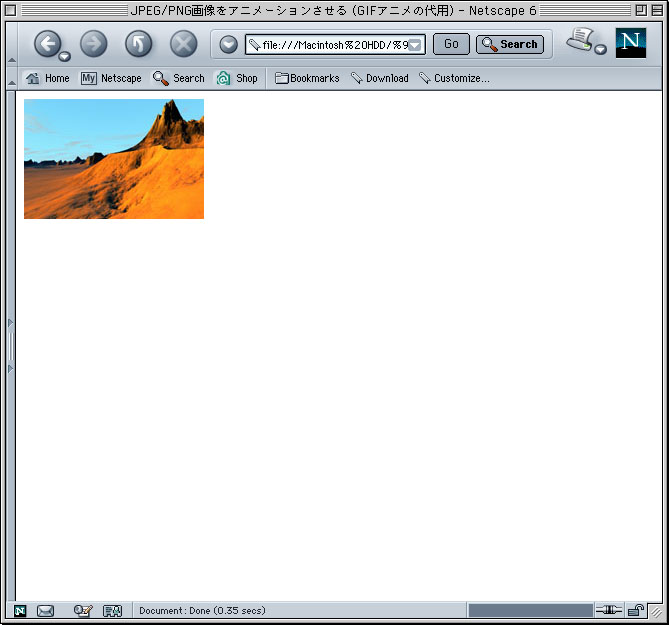Click the window close box in title bar

pyautogui.click(x=11, y=10)
